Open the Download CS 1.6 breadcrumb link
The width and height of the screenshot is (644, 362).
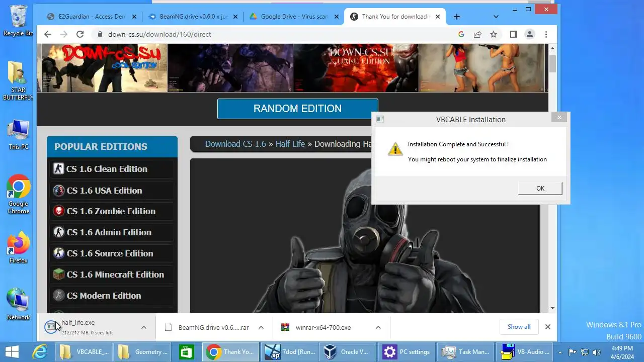point(235,144)
